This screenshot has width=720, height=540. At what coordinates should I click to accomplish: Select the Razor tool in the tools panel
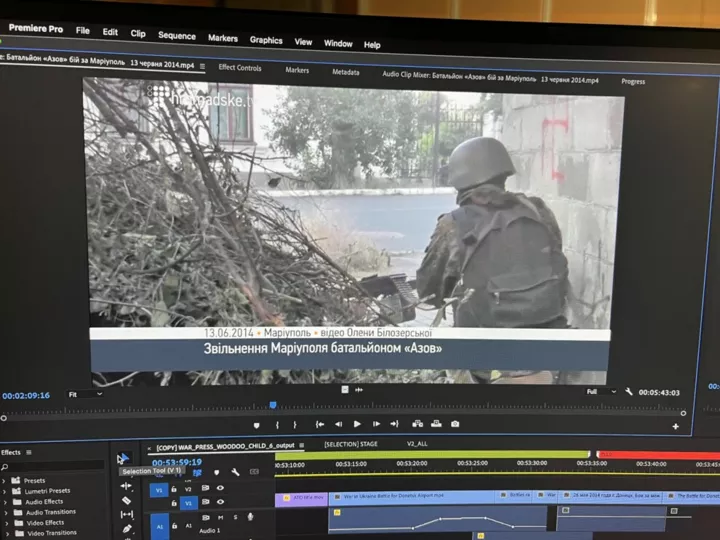[127, 500]
